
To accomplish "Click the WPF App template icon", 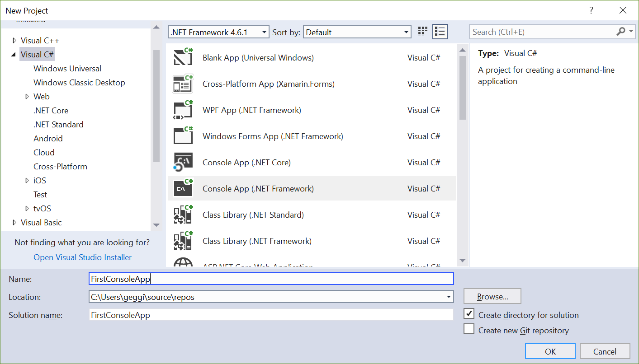I will point(183,110).
